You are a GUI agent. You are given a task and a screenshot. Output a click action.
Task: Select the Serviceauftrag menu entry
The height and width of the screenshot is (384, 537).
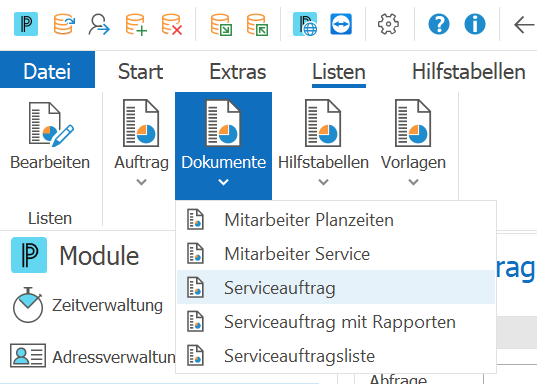pyautogui.click(x=336, y=287)
